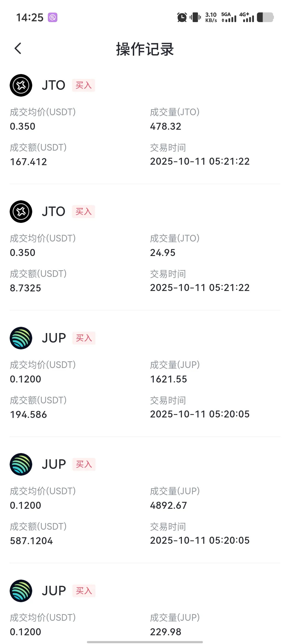
Task: Tap the vibrate mode status icon
Action: [195, 17]
